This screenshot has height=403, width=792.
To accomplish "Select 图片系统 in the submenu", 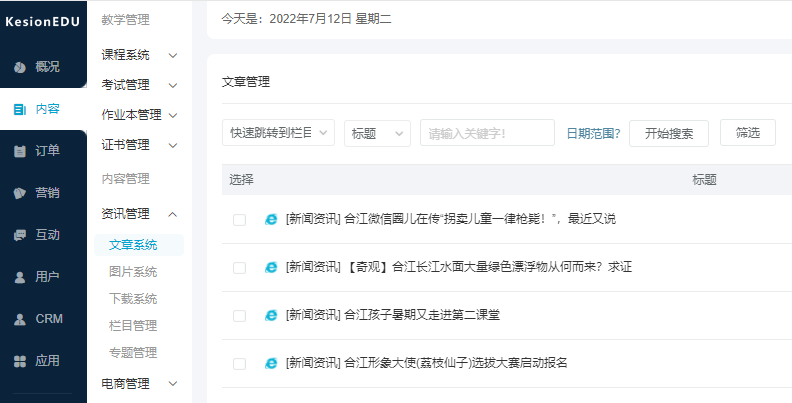I will pyautogui.click(x=133, y=272).
